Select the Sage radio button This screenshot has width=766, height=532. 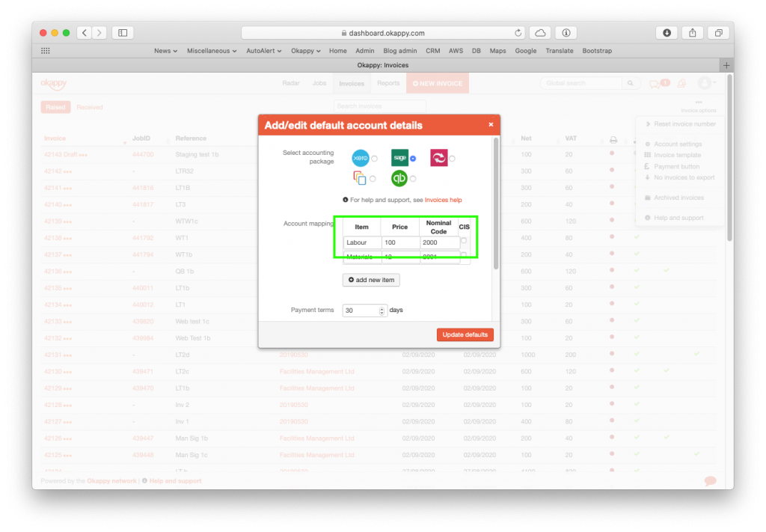[x=412, y=158]
